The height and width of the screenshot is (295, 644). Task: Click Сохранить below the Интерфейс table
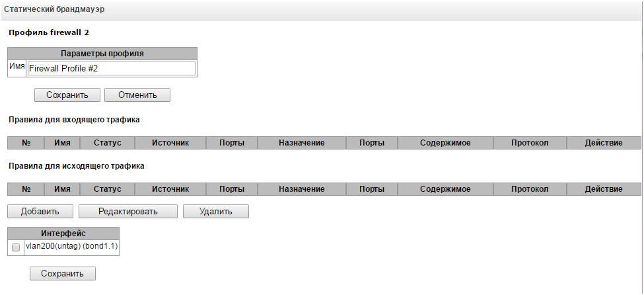63,273
